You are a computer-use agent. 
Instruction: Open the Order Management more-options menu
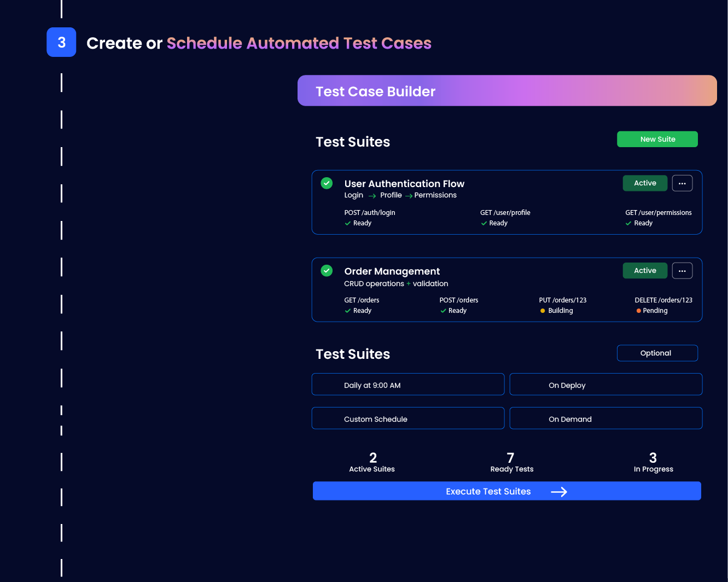682,271
